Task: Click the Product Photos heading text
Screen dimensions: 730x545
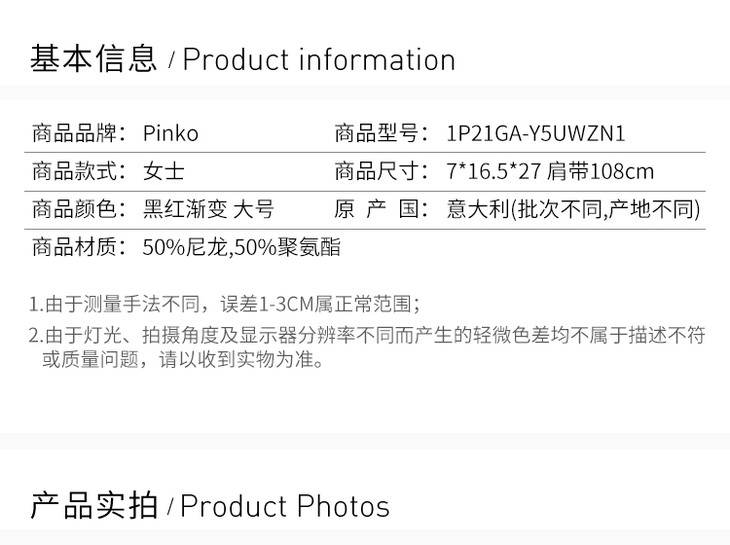Action: (285, 507)
